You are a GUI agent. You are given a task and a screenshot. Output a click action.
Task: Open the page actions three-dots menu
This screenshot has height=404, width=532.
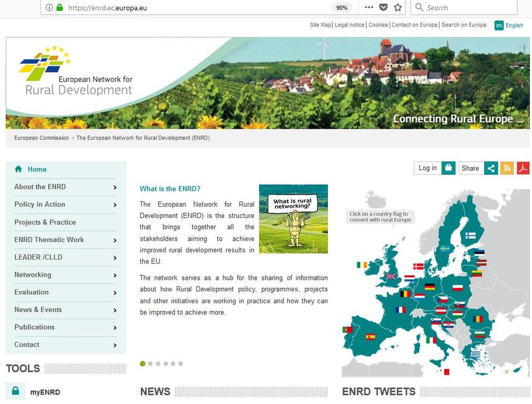[x=369, y=7]
